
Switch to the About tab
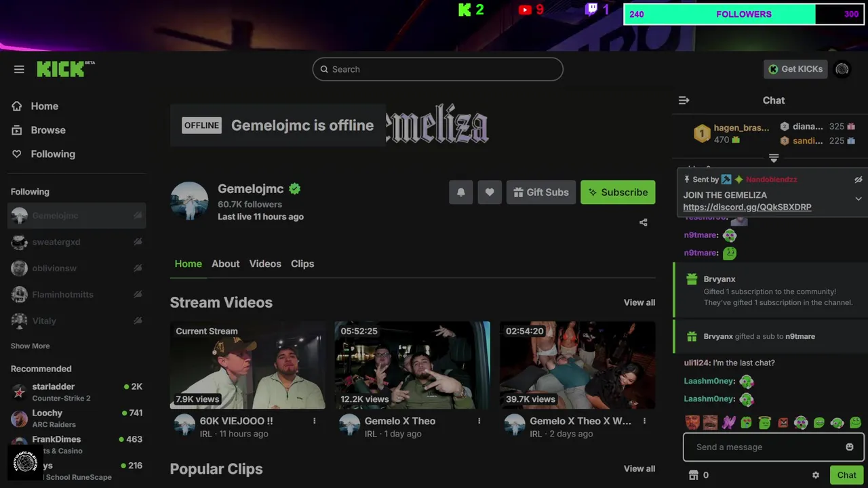(225, 264)
